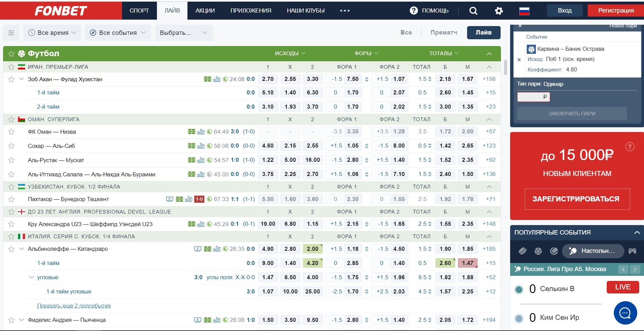Open the ФОРЫ column dropdown
This screenshot has height=331, width=644.
pyautogui.click(x=366, y=53)
